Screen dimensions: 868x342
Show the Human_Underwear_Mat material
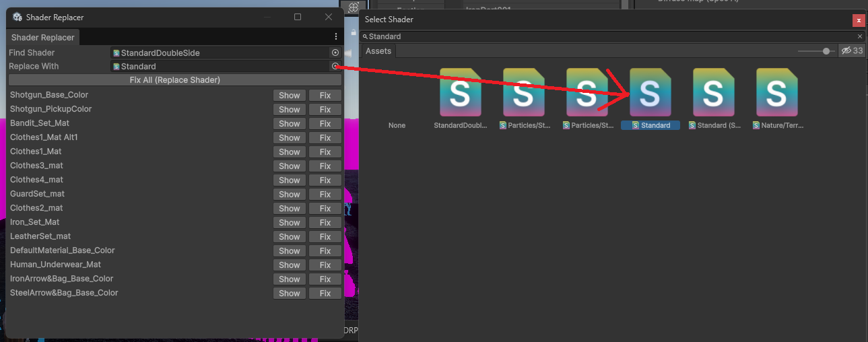[290, 265]
